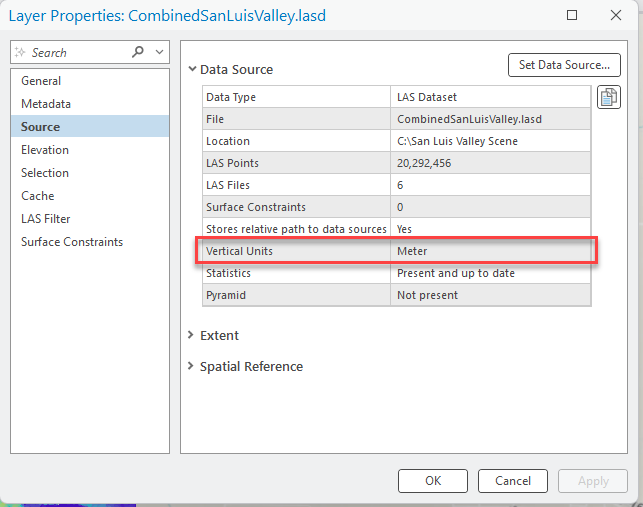Select the Source page

coord(41,127)
